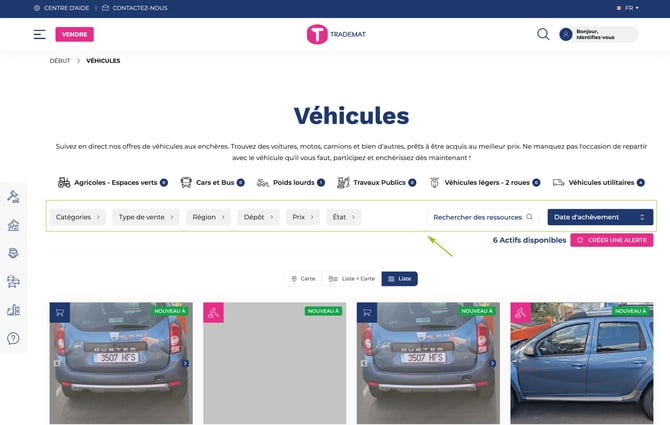Click the pink Vendre button
This screenshot has height=425, width=670.
pyautogui.click(x=74, y=34)
